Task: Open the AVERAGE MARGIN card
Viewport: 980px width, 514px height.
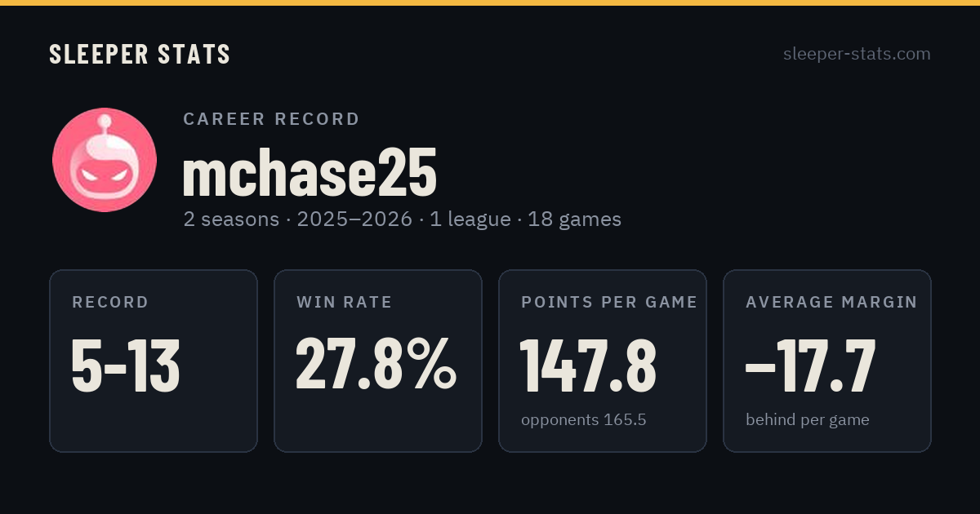Action: click(x=827, y=361)
